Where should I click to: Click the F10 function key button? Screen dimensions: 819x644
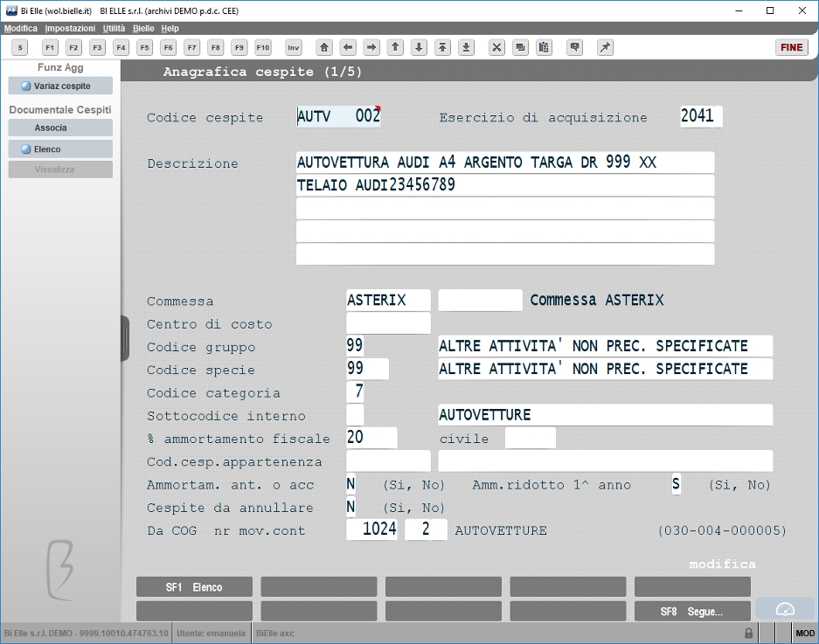(x=263, y=47)
